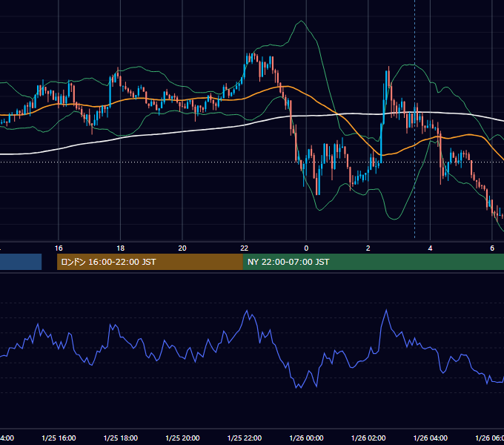The image size is (504, 445).
Task: Click the 1/26 04:00 time label
Action: coord(431,438)
